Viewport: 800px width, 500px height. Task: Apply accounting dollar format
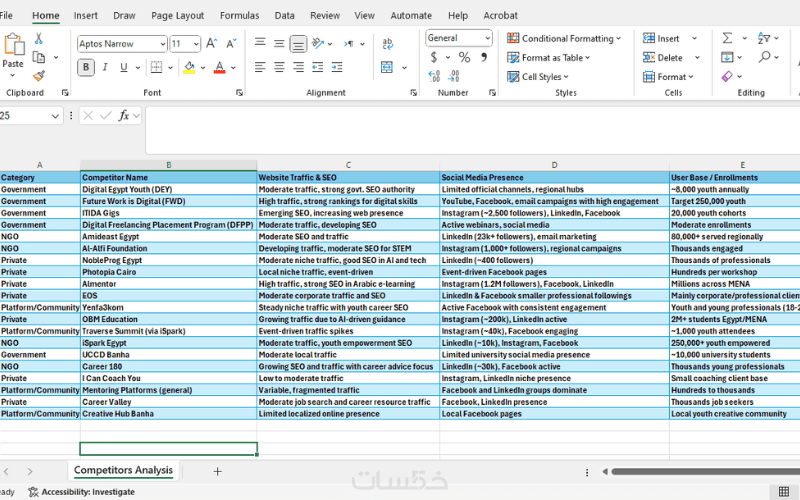(434, 57)
